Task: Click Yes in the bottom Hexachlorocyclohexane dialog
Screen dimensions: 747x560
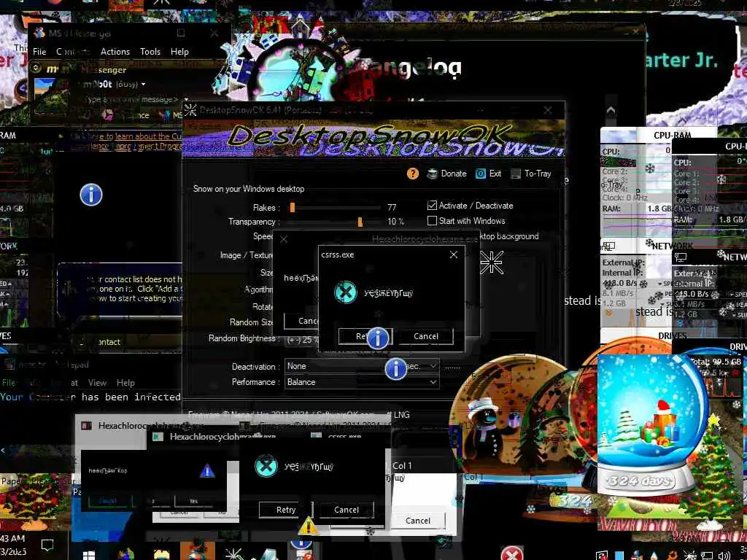Action: tap(194, 501)
